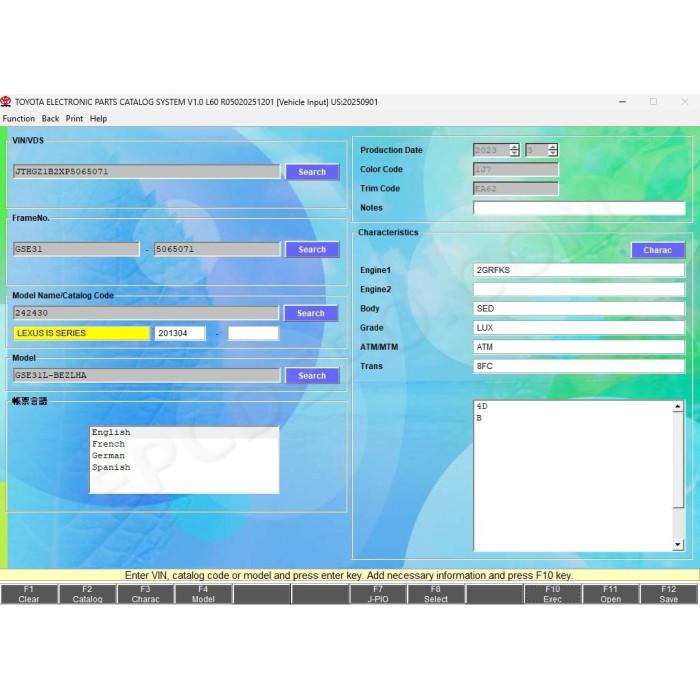700x700 pixels.
Task: Open the Print menu
Action: 74,119
